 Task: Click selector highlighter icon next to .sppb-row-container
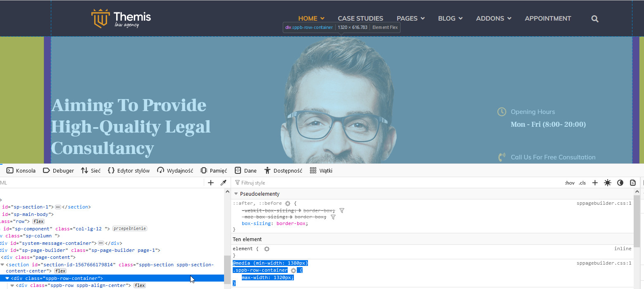[293, 270]
